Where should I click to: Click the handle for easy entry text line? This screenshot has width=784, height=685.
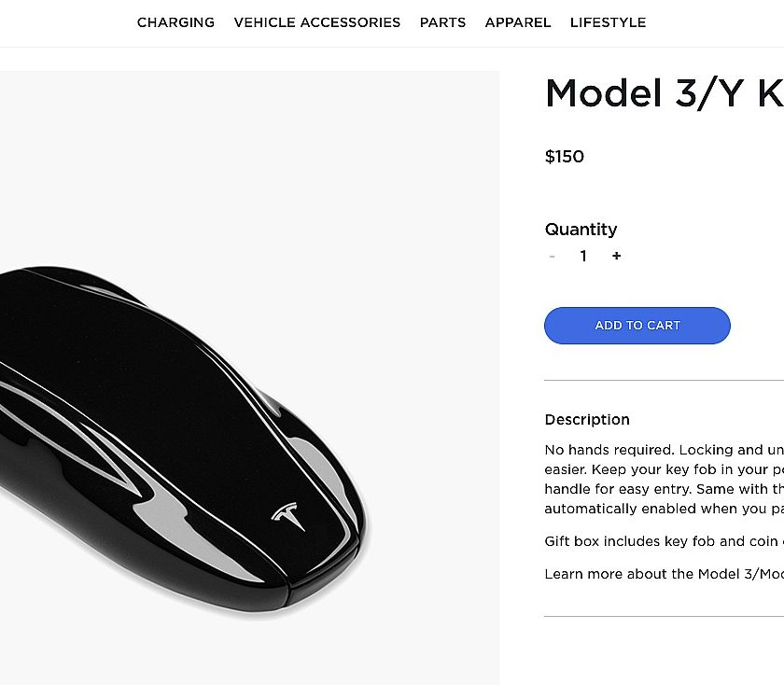click(664, 489)
